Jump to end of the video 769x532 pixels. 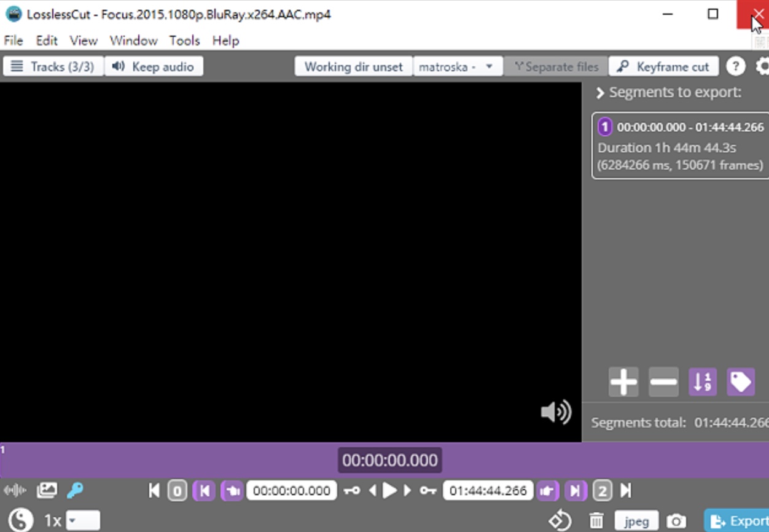626,490
